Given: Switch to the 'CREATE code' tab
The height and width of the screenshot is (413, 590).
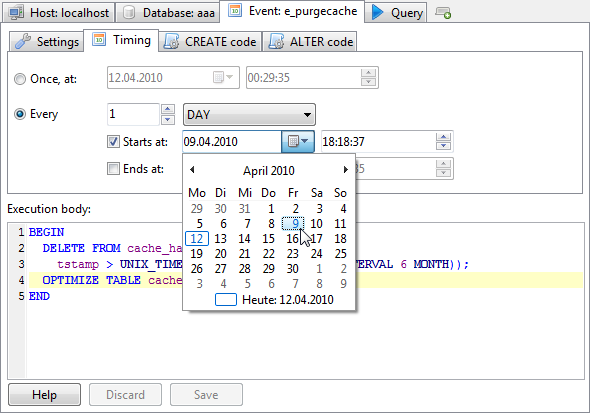Looking at the screenshot, I should 210,41.
